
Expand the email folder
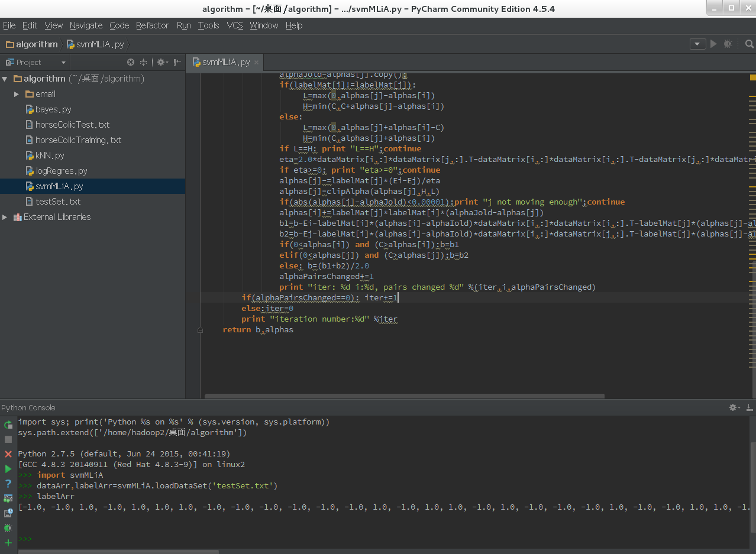click(17, 94)
